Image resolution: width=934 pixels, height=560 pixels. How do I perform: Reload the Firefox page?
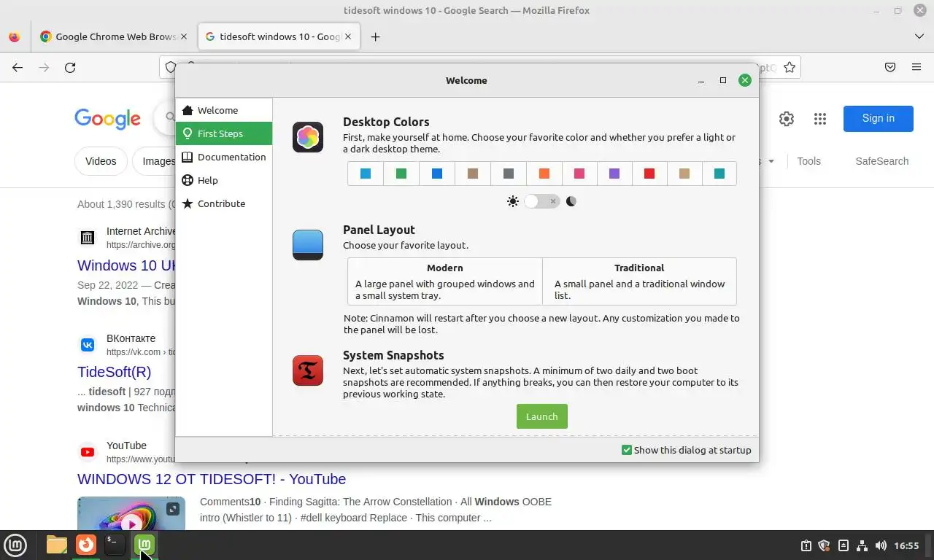70,67
